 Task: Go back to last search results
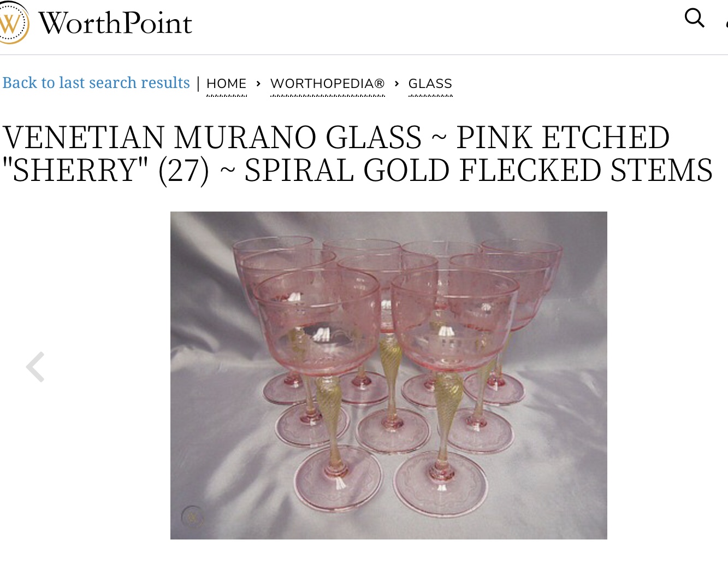tap(96, 83)
